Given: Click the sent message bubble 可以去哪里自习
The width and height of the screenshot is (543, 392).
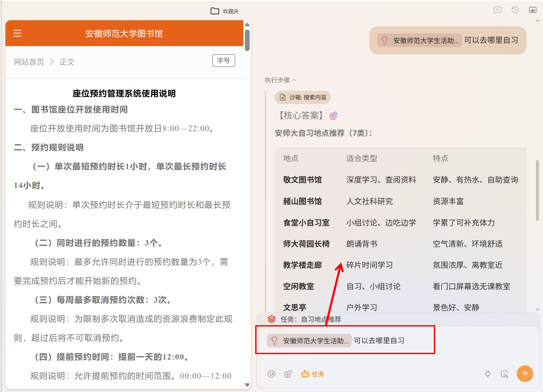Looking at the screenshot, I should pos(448,40).
